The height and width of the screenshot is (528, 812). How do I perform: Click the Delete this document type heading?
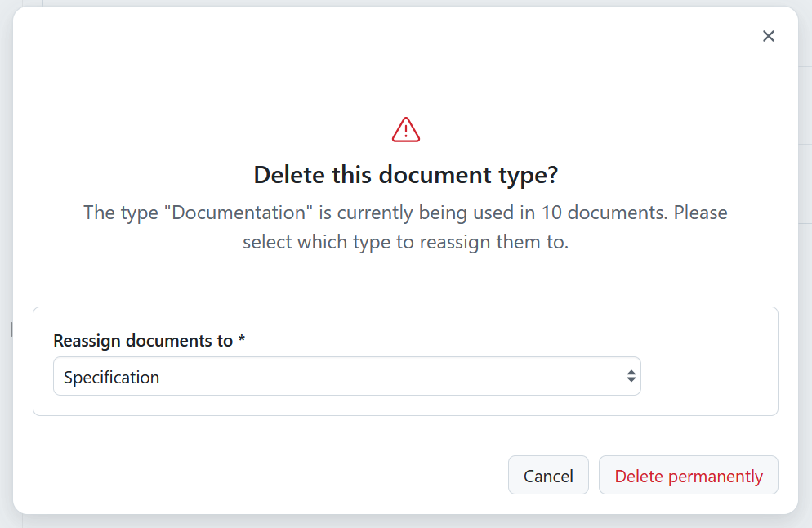click(405, 174)
